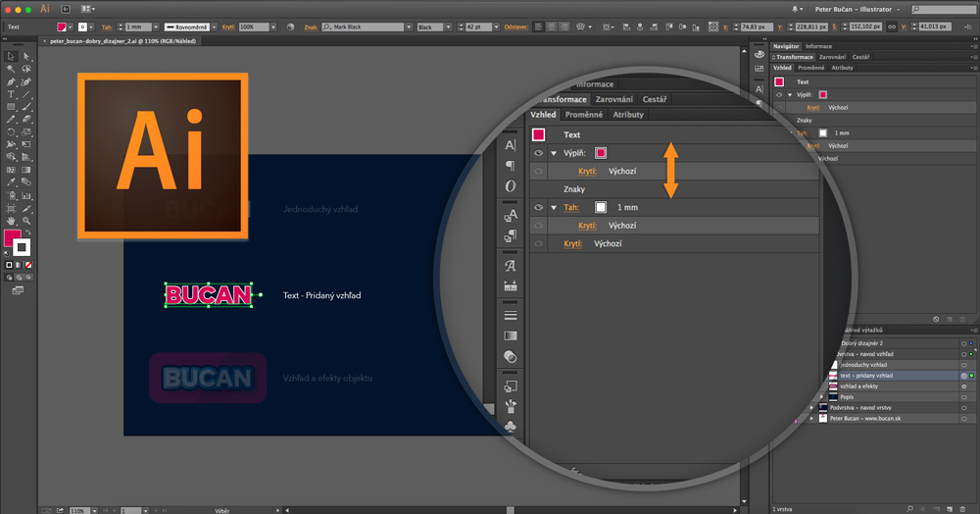
Task: Click the reference point grid in control bar
Action: [713, 26]
